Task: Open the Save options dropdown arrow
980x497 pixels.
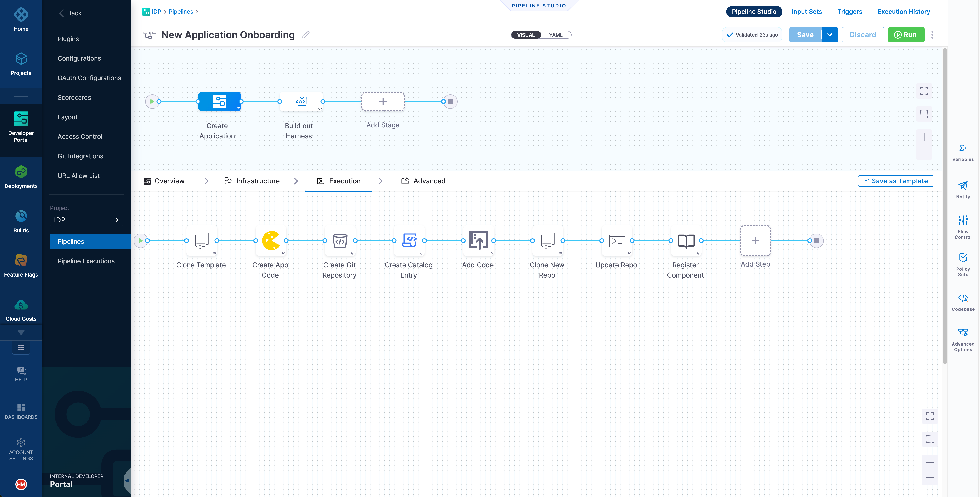Action: [x=829, y=35]
